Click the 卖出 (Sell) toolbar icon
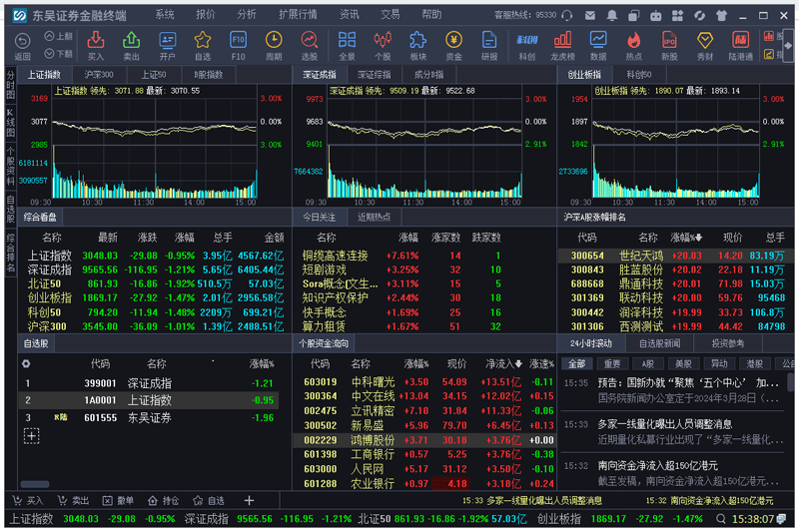 [x=131, y=44]
